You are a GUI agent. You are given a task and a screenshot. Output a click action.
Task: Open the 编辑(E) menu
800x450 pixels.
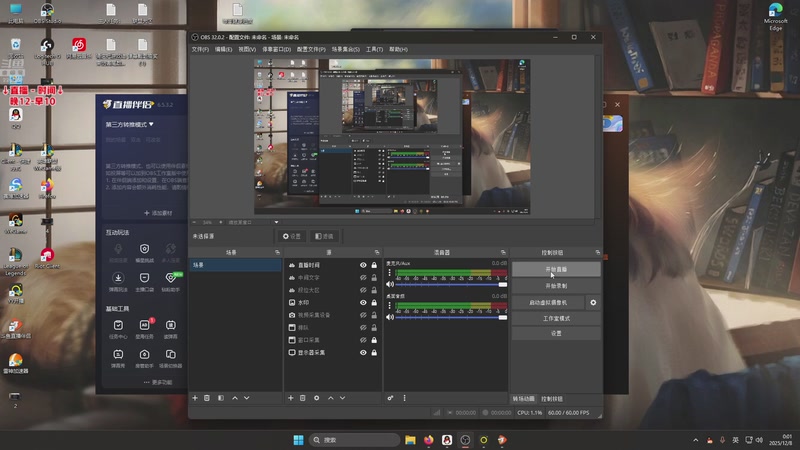pyautogui.click(x=223, y=49)
